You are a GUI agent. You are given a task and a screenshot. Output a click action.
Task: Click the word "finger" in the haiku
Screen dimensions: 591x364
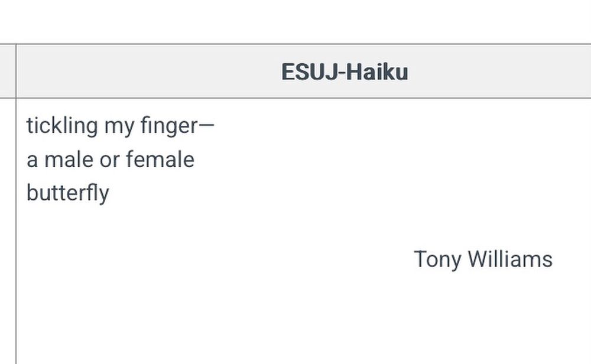(x=169, y=126)
